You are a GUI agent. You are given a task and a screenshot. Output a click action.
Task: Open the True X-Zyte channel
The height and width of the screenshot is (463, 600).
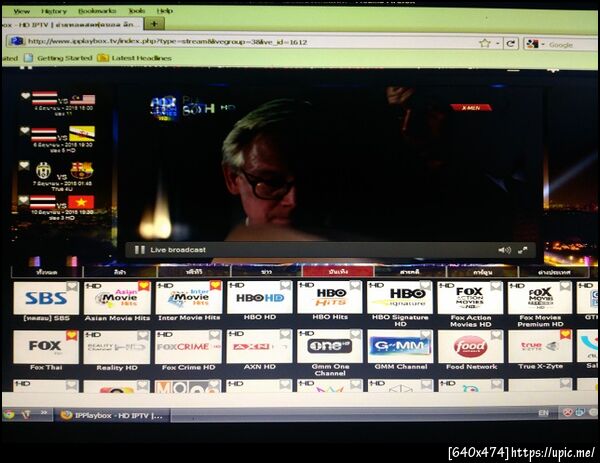pos(540,346)
